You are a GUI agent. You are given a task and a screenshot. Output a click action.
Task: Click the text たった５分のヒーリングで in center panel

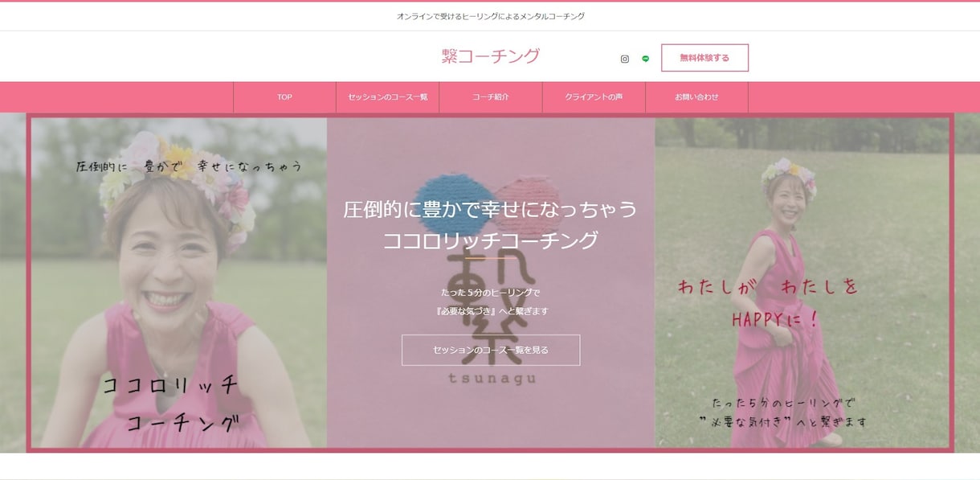click(491, 293)
